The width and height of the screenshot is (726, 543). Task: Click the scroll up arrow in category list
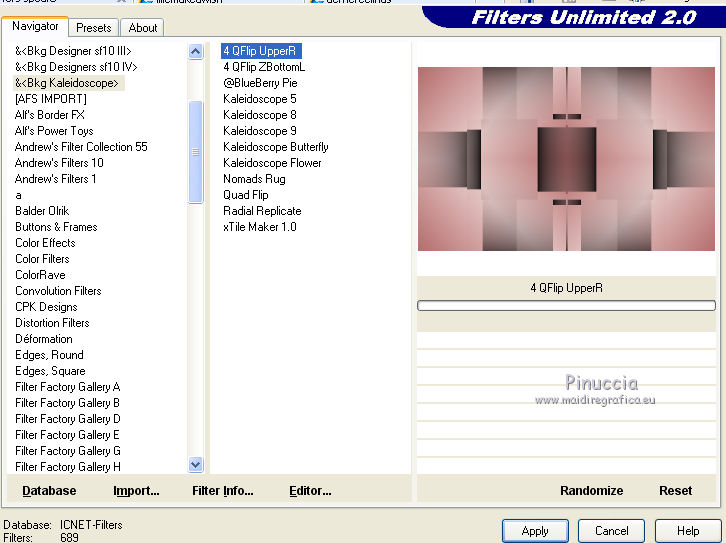[x=195, y=51]
